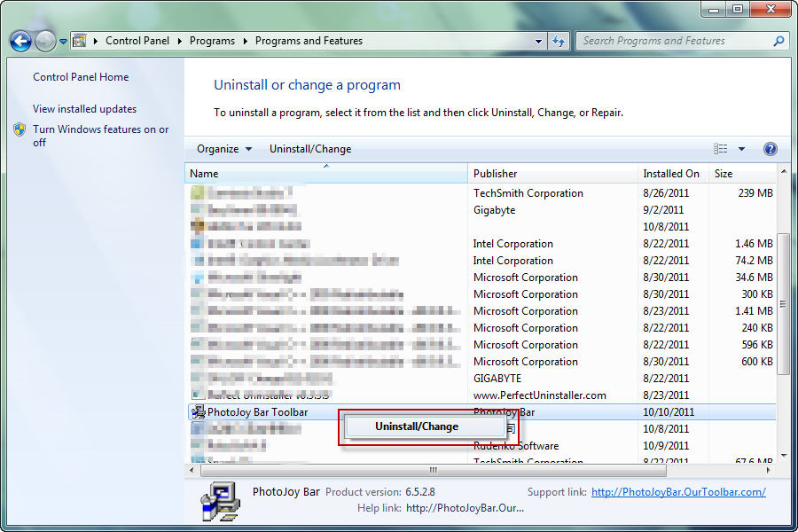Open View installed updates link
The height and width of the screenshot is (532, 798).
(x=84, y=109)
